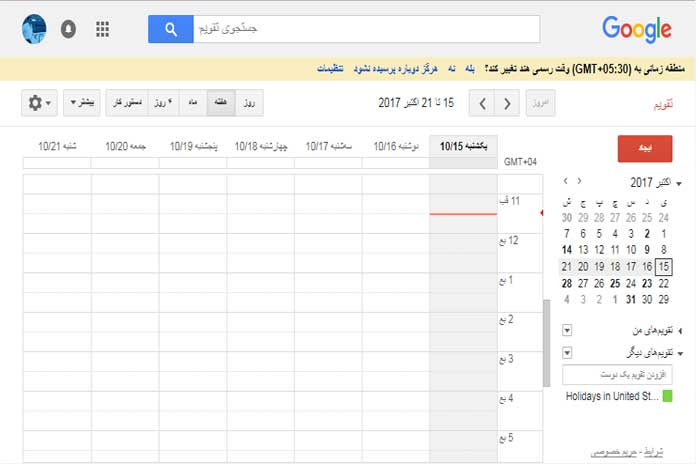Open یکشنبه 10/15 column header

(463, 146)
